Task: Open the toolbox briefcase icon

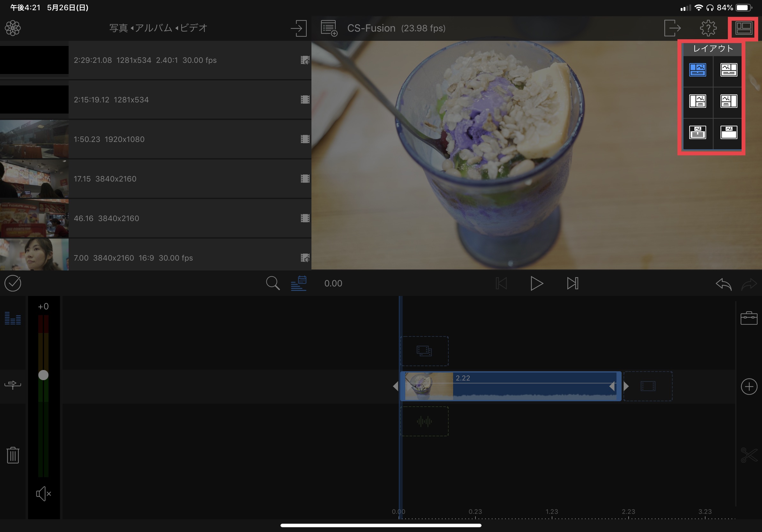Action: click(749, 318)
